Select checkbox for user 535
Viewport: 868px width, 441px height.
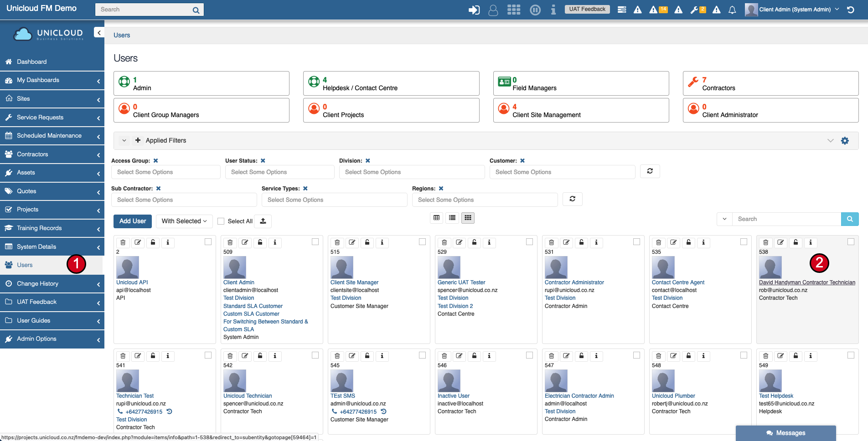point(744,242)
